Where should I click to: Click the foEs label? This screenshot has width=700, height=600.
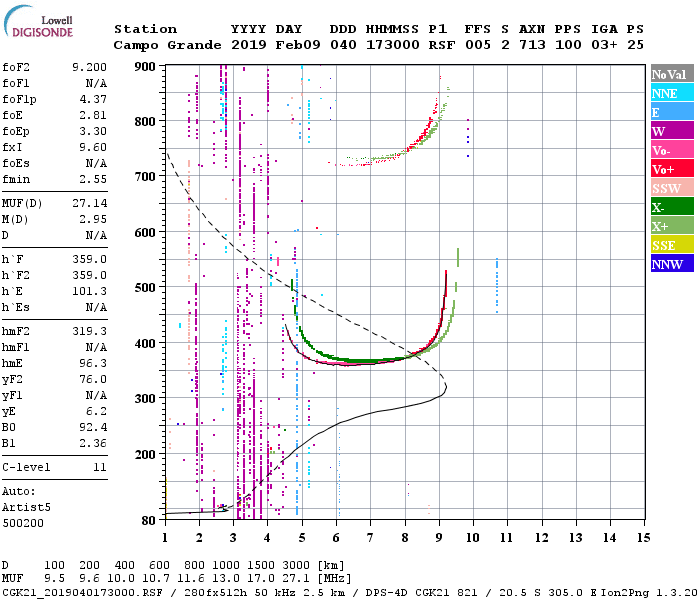tap(16, 163)
